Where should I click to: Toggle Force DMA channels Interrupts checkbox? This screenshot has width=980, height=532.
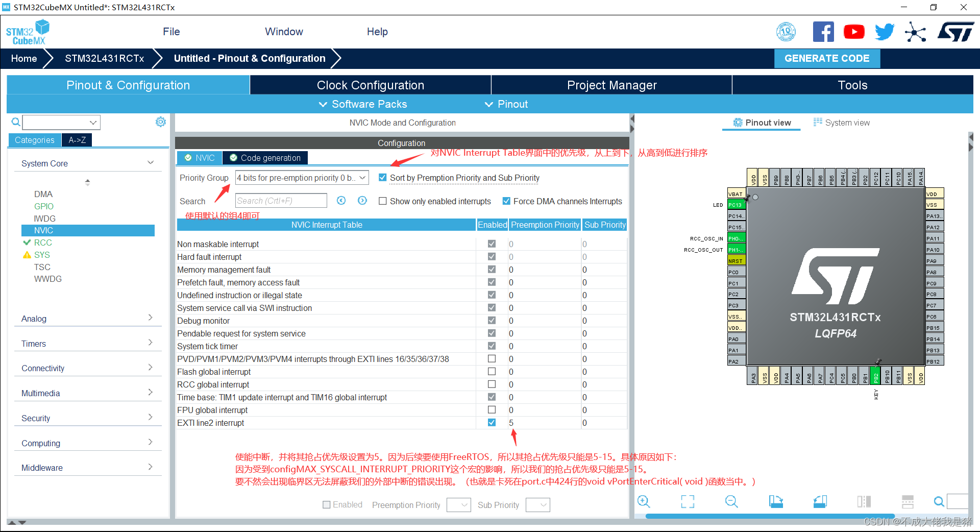coord(506,201)
